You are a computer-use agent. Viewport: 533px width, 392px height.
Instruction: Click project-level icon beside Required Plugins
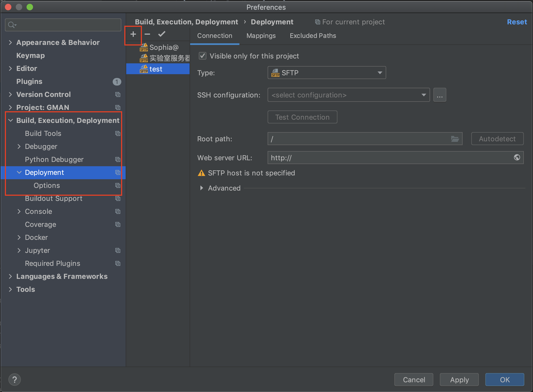118,263
